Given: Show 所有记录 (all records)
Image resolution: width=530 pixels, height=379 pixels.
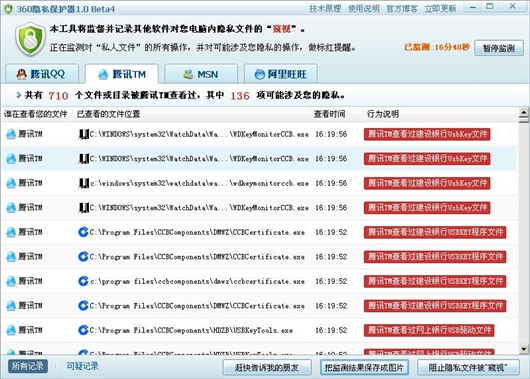Looking at the screenshot, I should coord(28,366).
